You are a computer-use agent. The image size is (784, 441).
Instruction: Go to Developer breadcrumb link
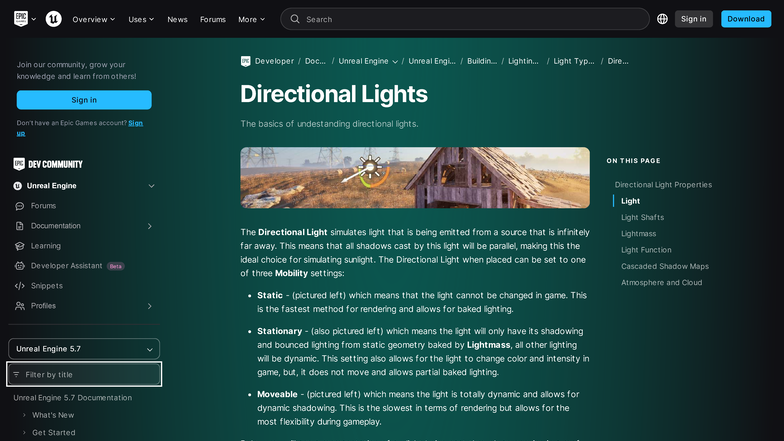coord(274,61)
